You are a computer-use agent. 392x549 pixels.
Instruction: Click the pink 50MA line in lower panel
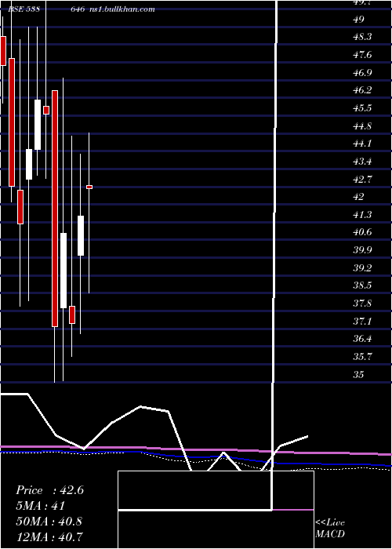pyautogui.click(x=196, y=449)
